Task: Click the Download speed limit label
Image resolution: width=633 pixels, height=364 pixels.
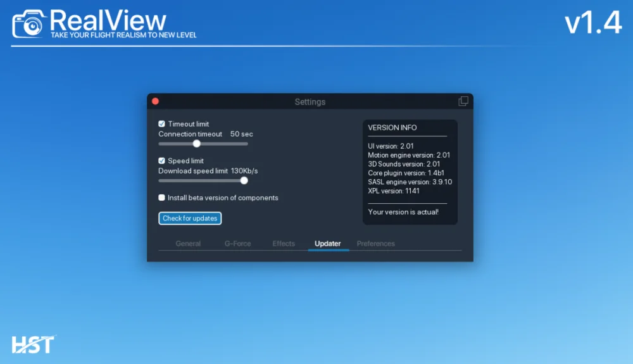Action: click(193, 171)
